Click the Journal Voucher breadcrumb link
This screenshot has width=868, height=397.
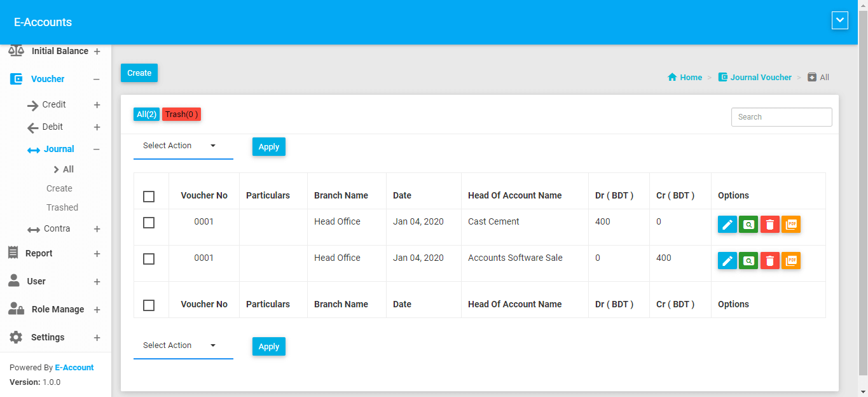point(761,78)
